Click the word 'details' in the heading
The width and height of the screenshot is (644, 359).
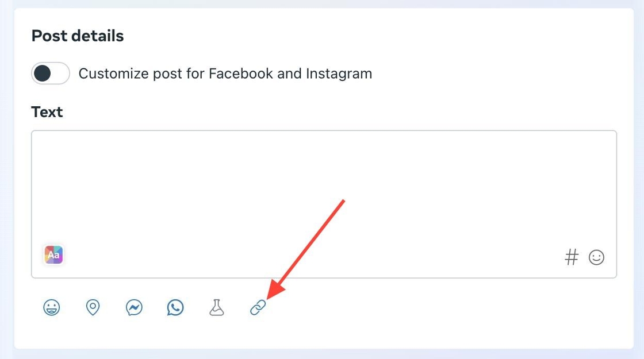pyautogui.click(x=97, y=36)
